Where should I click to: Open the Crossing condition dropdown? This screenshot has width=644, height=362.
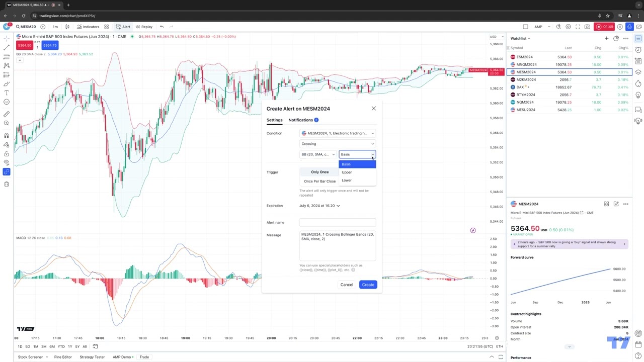click(x=338, y=144)
